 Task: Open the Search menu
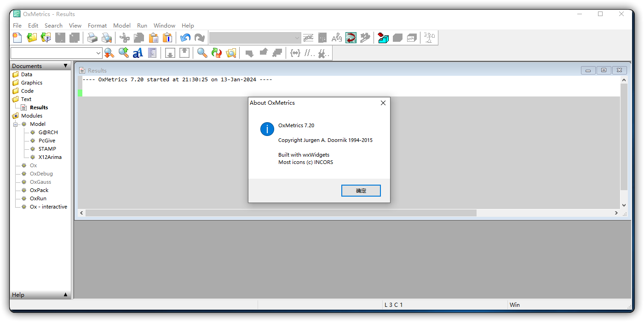[53, 26]
